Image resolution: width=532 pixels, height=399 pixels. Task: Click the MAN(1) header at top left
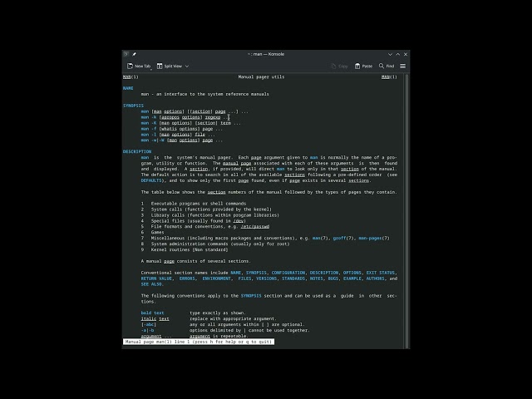131,77
